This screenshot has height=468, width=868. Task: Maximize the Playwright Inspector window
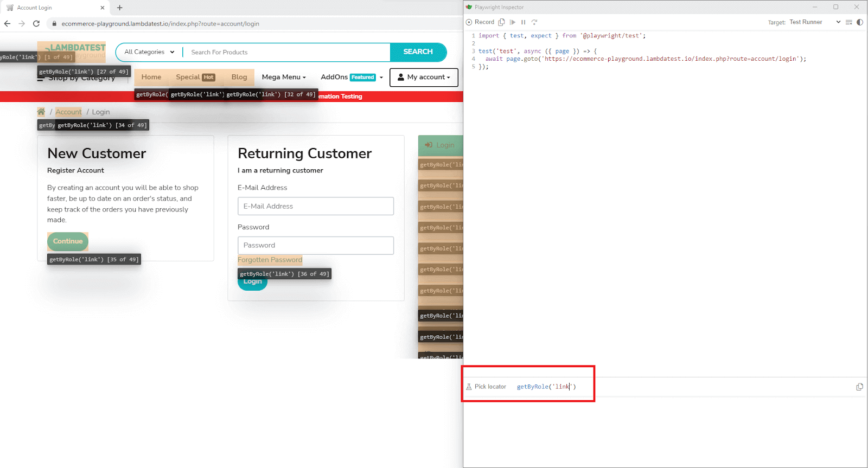(x=836, y=7)
